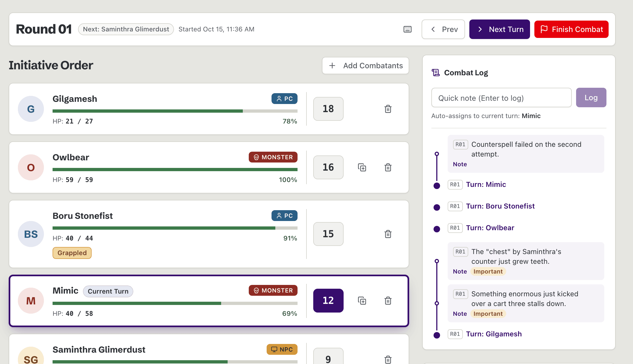The height and width of the screenshot is (364, 633).
Task: Click Boru Stonefist's HP bar
Action: (x=175, y=228)
